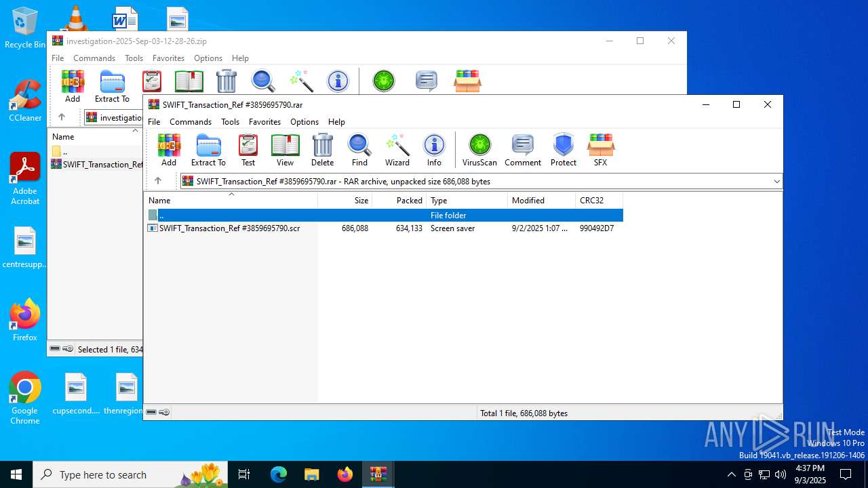Click Name column header in investigation zip window
The width and height of the screenshot is (868, 488).
pyautogui.click(x=95, y=136)
